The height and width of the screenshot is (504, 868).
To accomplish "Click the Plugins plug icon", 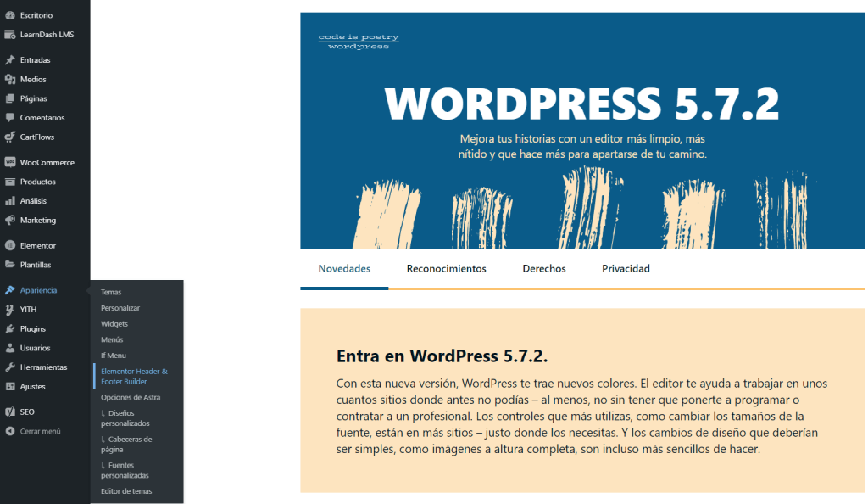I will coord(10,328).
